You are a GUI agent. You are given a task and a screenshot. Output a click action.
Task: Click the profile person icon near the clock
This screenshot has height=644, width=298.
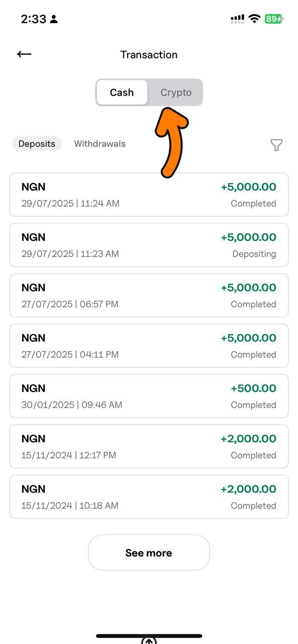click(54, 19)
